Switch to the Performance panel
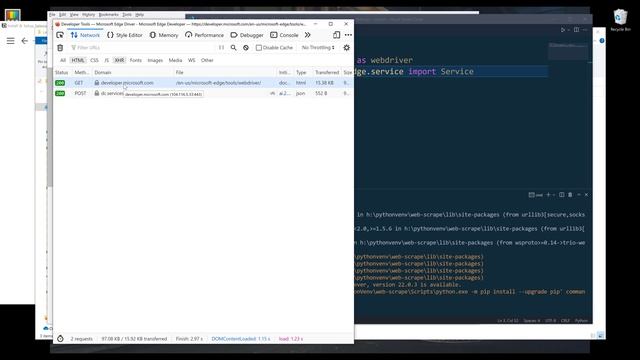The width and height of the screenshot is (640, 360). 204,35
